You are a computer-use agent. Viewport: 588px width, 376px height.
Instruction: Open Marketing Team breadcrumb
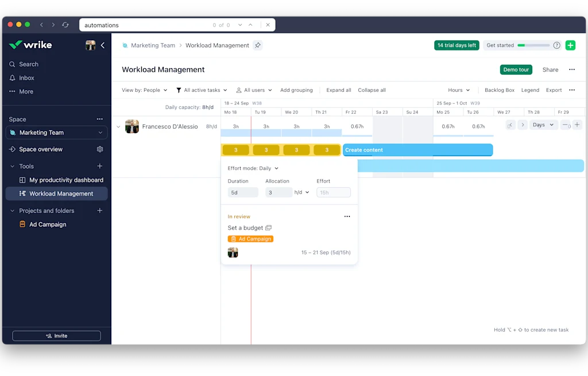pyautogui.click(x=153, y=45)
